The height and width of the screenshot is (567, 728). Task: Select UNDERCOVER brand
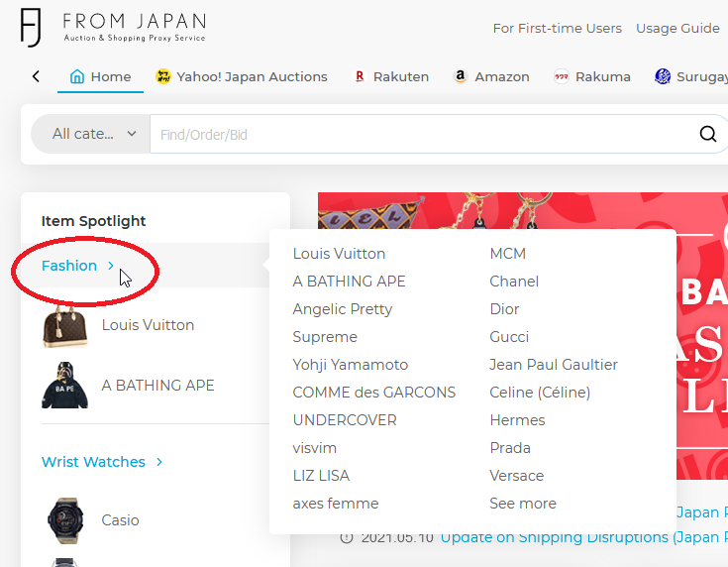345,420
